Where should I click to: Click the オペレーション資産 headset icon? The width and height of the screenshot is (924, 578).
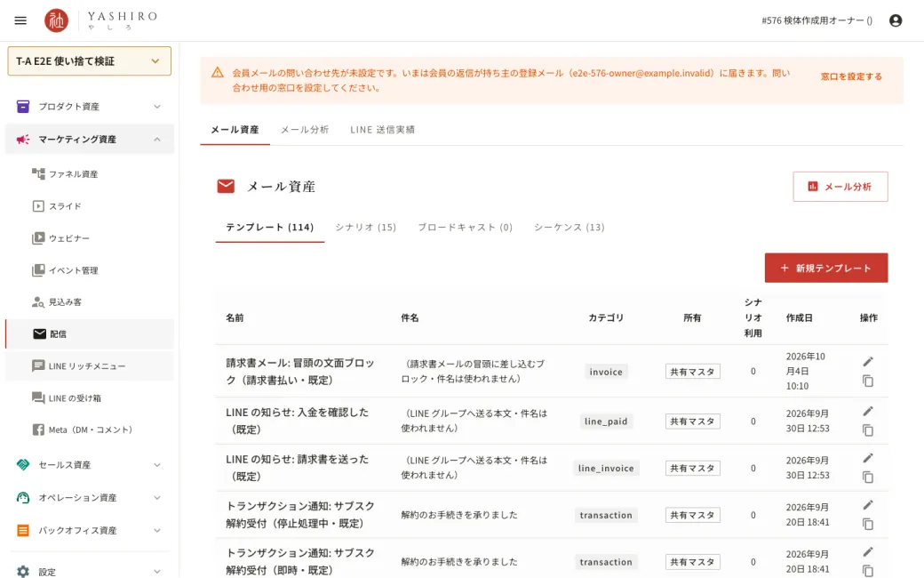click(23, 497)
